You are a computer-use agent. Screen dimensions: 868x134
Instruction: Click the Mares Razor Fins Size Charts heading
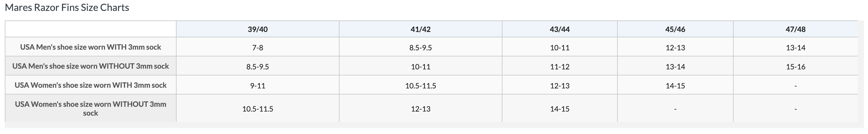67,7
